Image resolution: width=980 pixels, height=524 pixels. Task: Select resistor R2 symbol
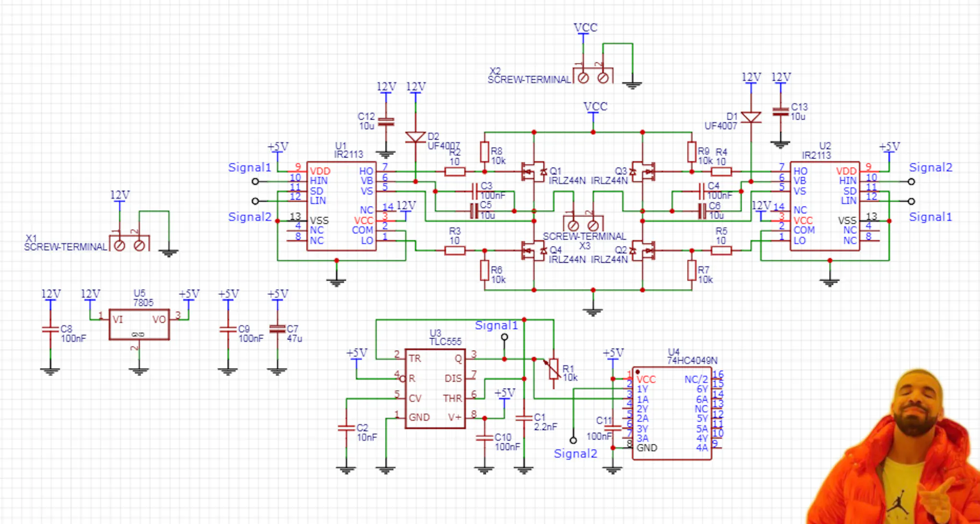point(454,171)
